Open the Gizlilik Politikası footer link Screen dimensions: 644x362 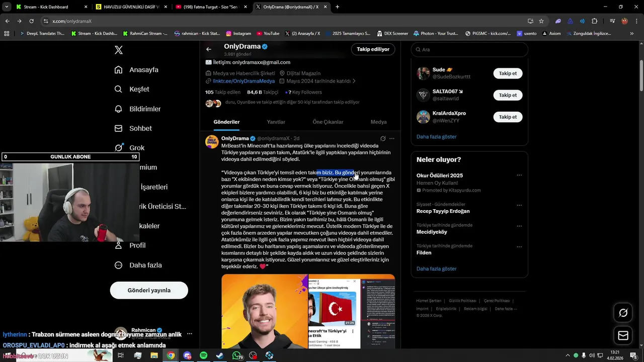tap(462, 301)
